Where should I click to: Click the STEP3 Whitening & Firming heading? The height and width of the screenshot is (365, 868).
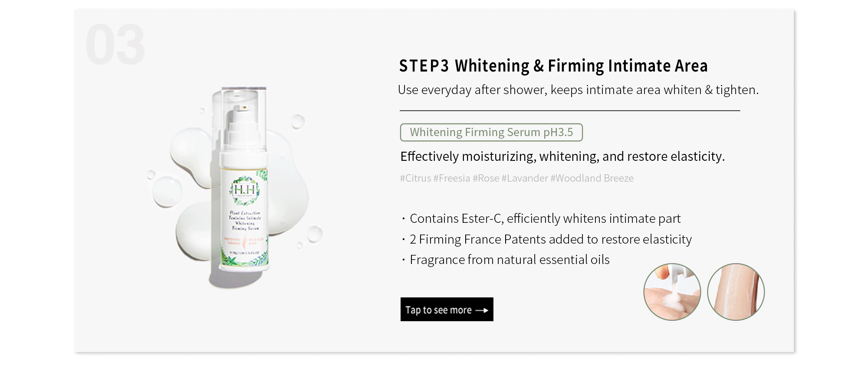(x=553, y=66)
